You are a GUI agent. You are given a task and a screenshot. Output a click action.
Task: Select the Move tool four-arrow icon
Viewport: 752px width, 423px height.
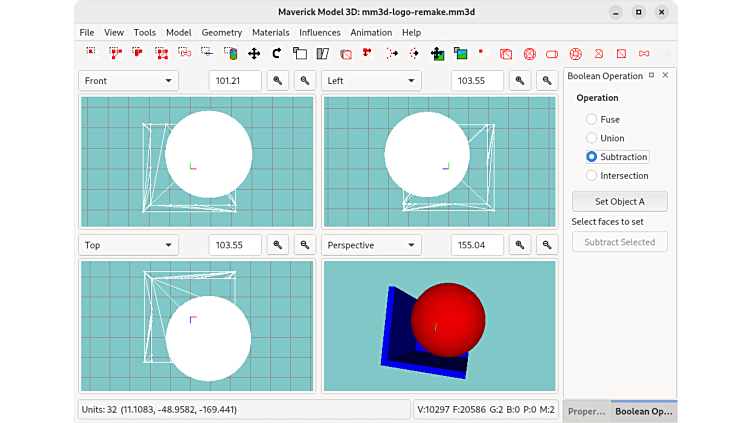tap(254, 53)
